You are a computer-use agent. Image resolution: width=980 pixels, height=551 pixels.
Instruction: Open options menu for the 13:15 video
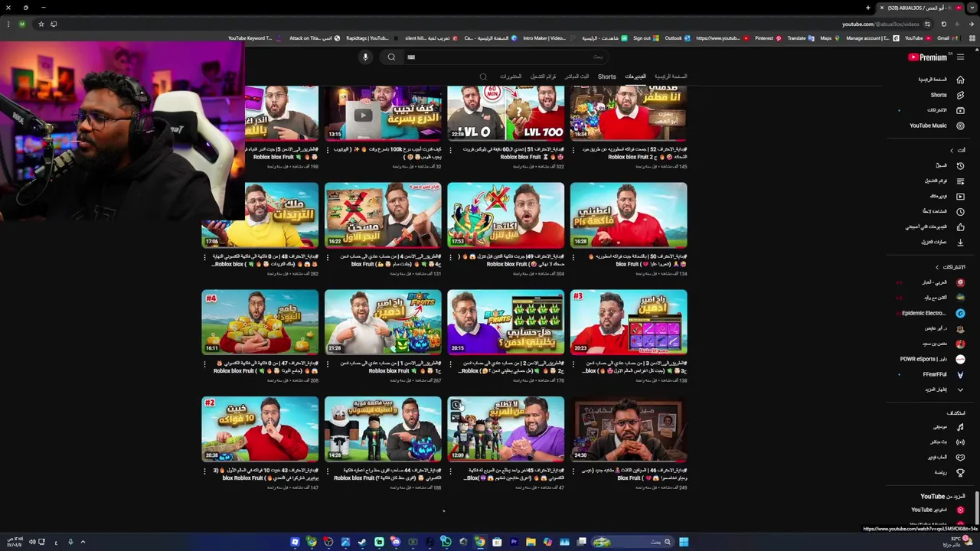pyautogui.click(x=328, y=150)
